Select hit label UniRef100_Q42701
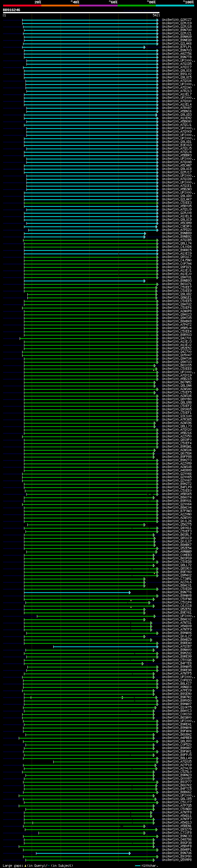 tap(177, 338)
